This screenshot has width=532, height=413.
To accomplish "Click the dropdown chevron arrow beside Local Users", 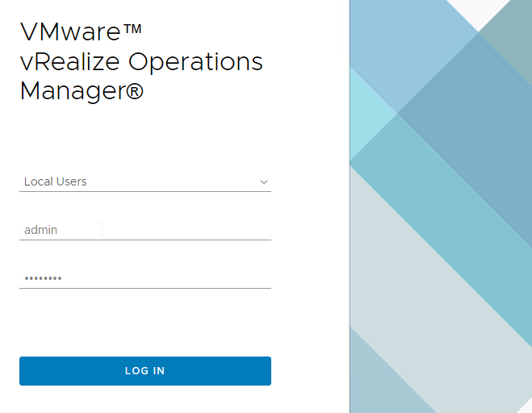I will coord(264,182).
